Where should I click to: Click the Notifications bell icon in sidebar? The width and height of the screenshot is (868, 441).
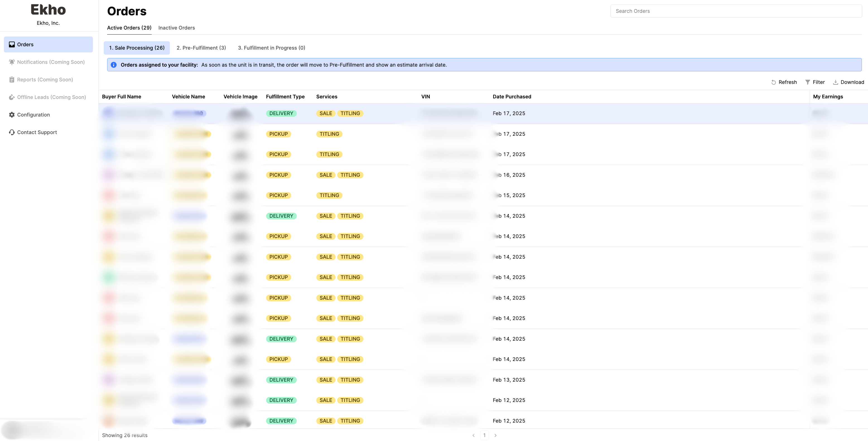click(x=12, y=62)
